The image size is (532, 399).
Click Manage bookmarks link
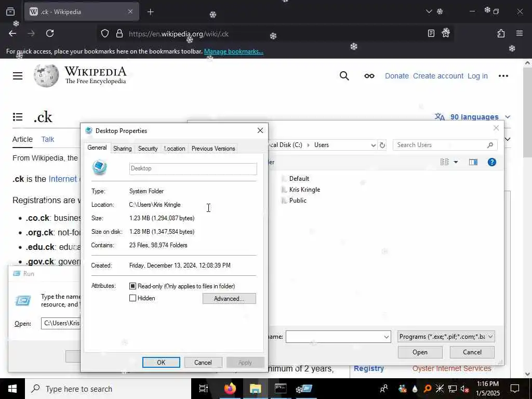[x=233, y=51]
